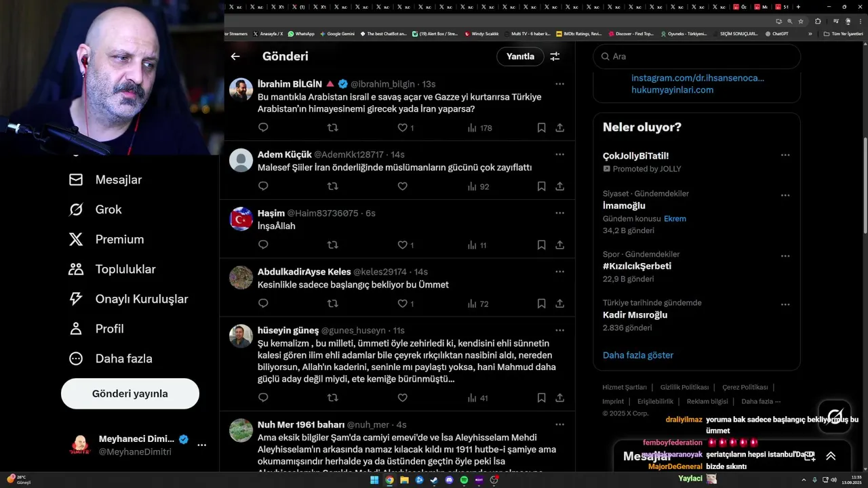Bookmark Haşim's İnşaAllah post
This screenshot has height=488, width=868.
541,245
